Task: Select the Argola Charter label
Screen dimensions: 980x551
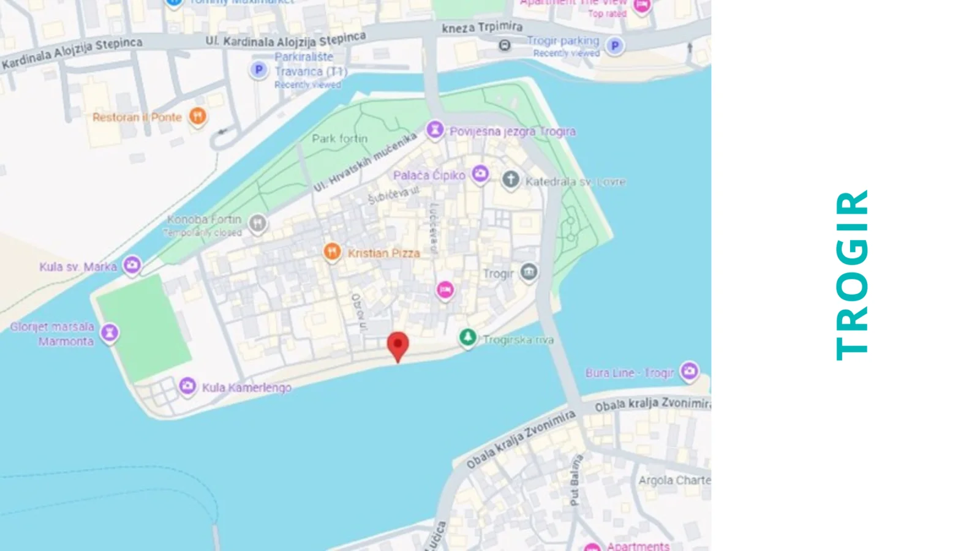Action: (674, 481)
